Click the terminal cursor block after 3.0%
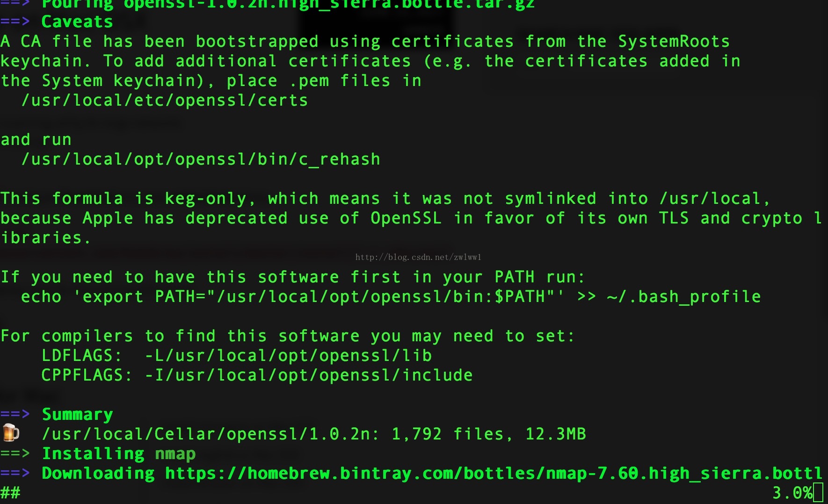828x504 pixels. coord(818,493)
